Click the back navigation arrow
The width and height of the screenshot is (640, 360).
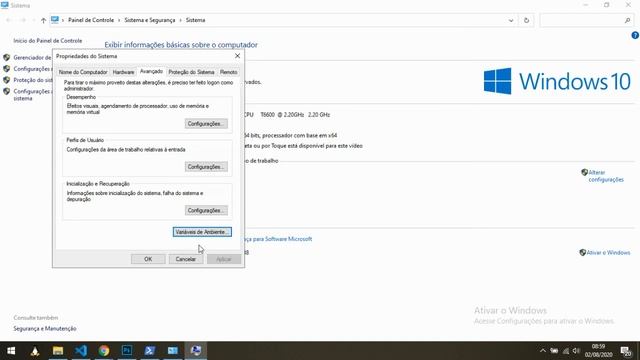coord(9,20)
